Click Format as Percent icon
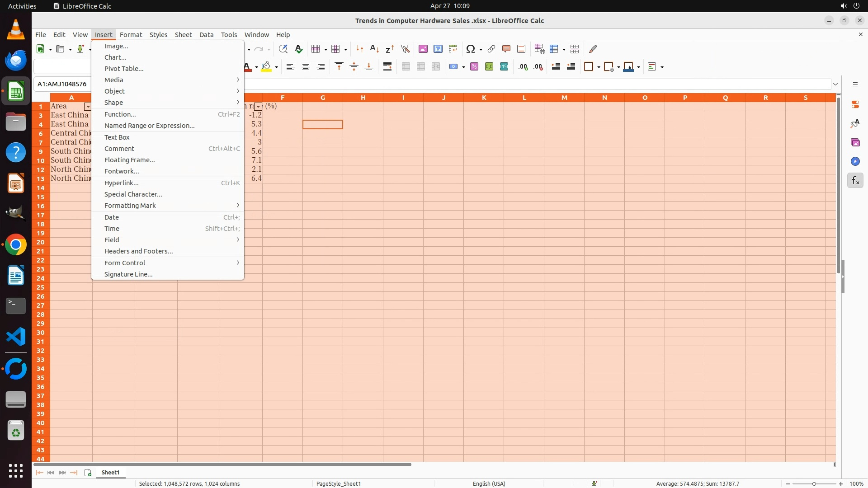The height and width of the screenshot is (488, 868). (x=474, y=67)
